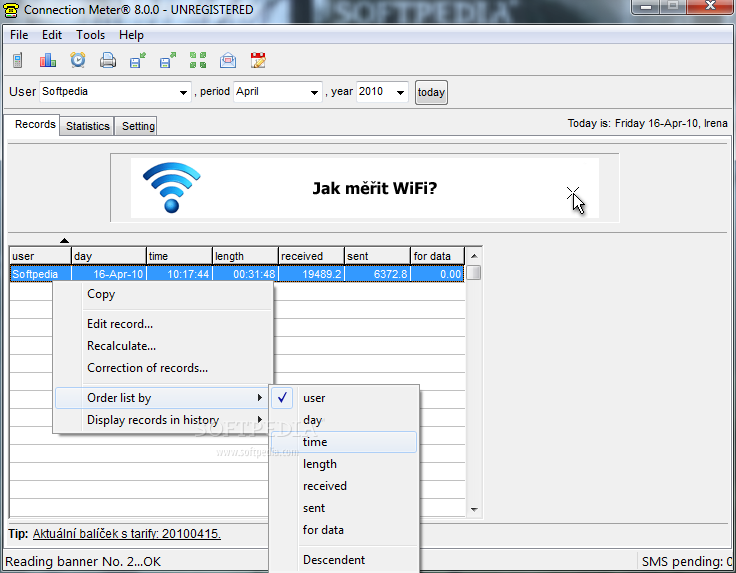Viewport: 736px width, 573px height.
Task: Click the 6372.8 sent cell
Action: pos(377,274)
